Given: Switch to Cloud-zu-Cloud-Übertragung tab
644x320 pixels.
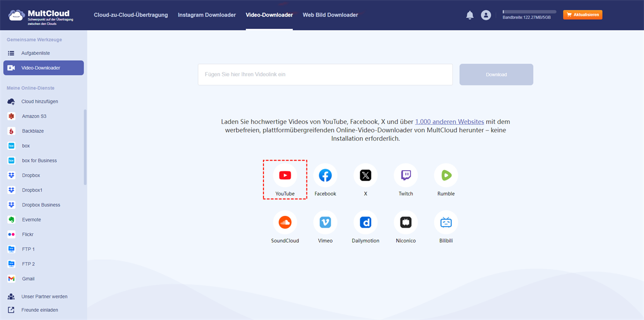Looking at the screenshot, I should point(130,15).
